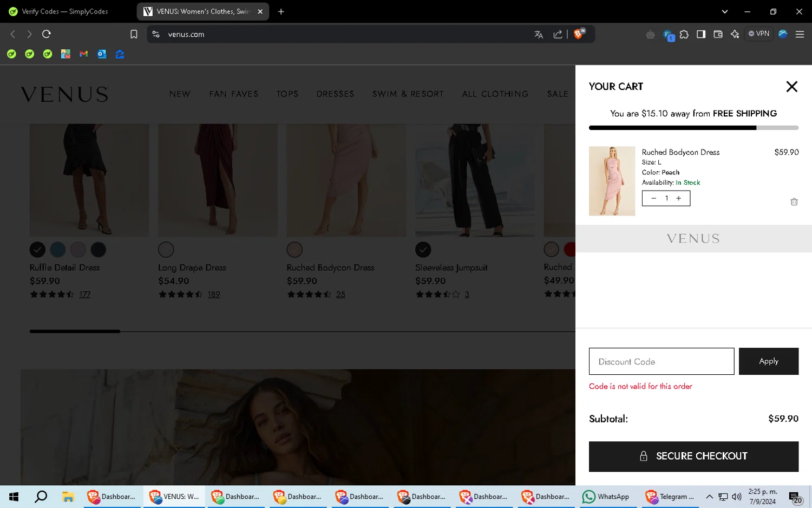View 177 reviews for Ruffle Detail Dress
The image size is (812, 508).
85,295
